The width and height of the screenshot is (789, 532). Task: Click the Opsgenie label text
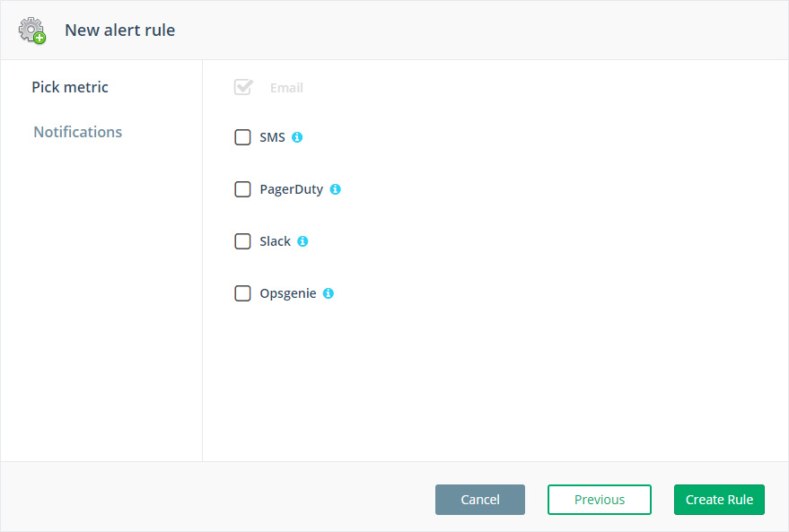(x=287, y=293)
